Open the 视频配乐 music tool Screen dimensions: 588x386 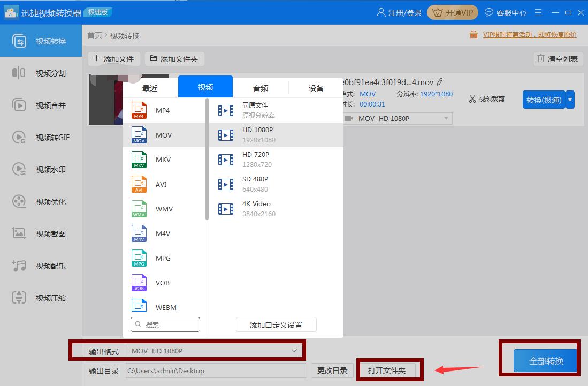[x=41, y=266]
